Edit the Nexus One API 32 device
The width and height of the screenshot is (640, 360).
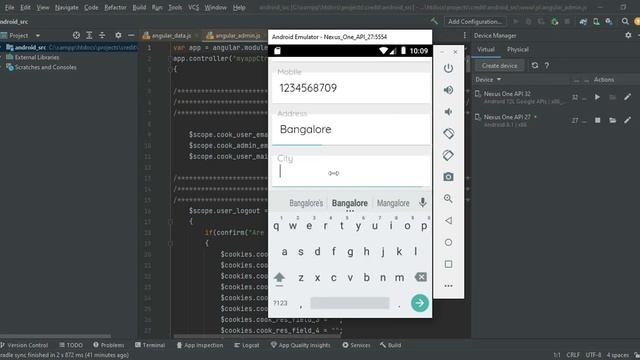(x=627, y=97)
